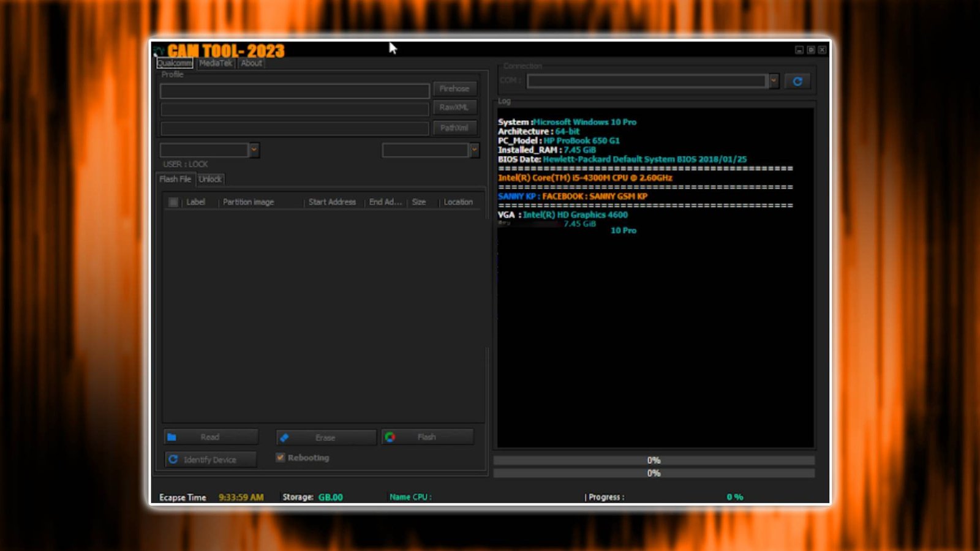
Task: Open the COM port dropdown
Action: 774,80
